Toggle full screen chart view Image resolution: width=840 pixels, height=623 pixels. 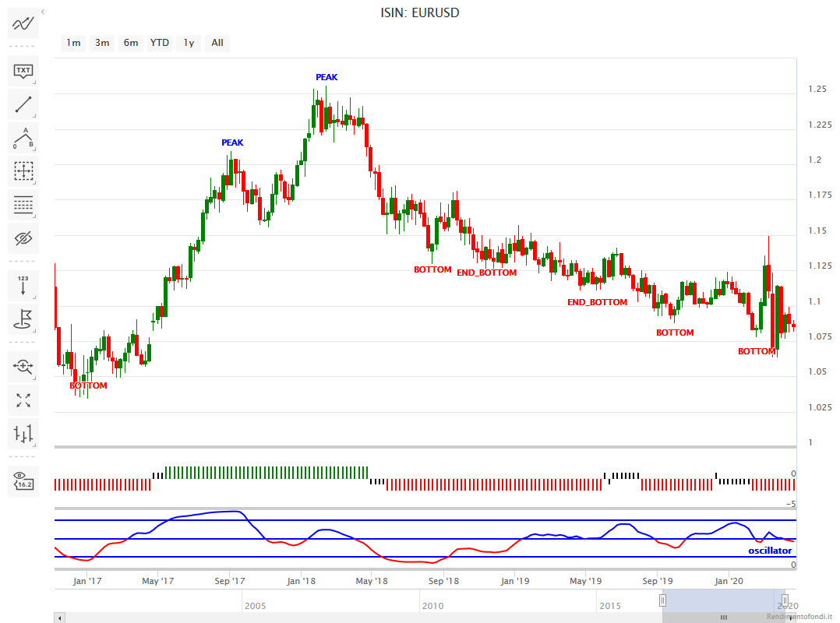click(23, 399)
